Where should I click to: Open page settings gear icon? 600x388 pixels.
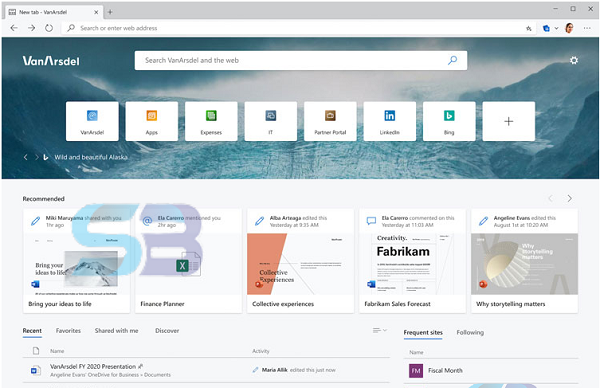(574, 60)
